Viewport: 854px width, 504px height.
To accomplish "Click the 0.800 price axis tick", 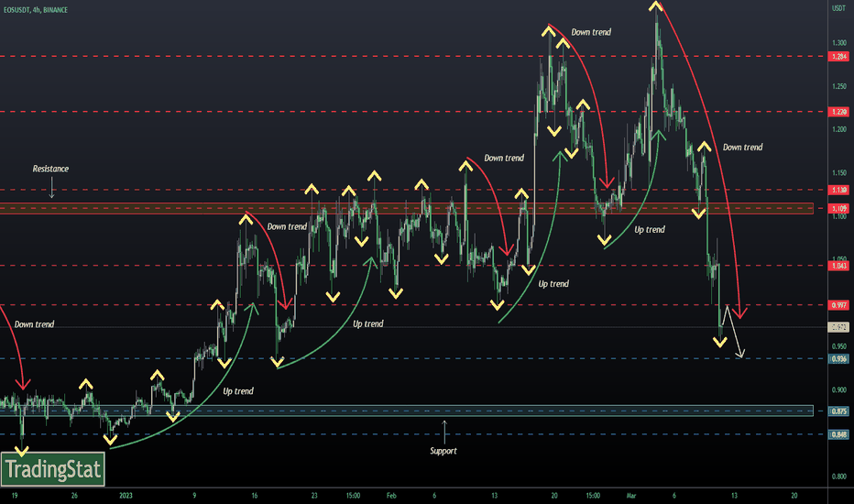I will click(838, 477).
